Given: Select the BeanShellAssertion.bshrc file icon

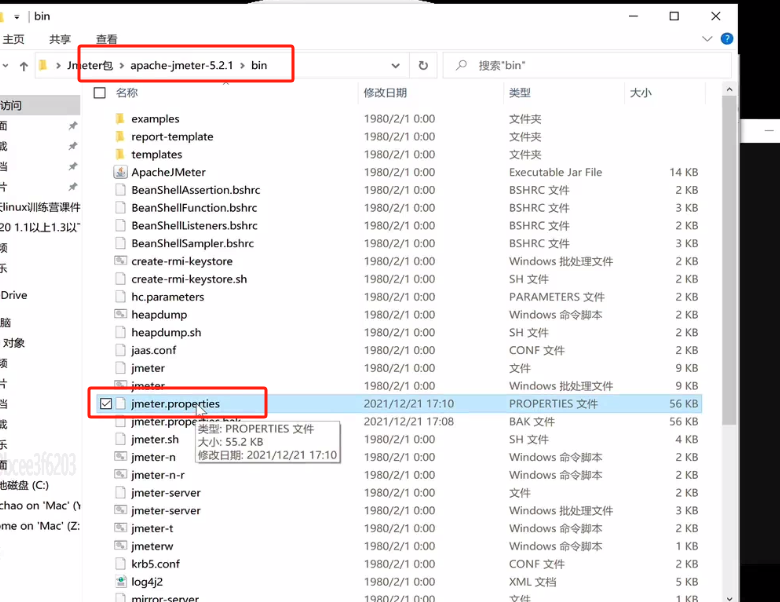Looking at the screenshot, I should click(x=120, y=190).
